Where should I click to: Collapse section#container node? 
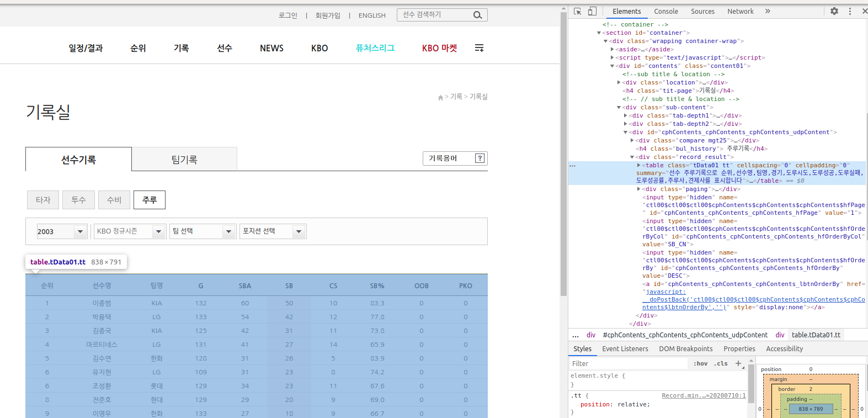click(599, 33)
